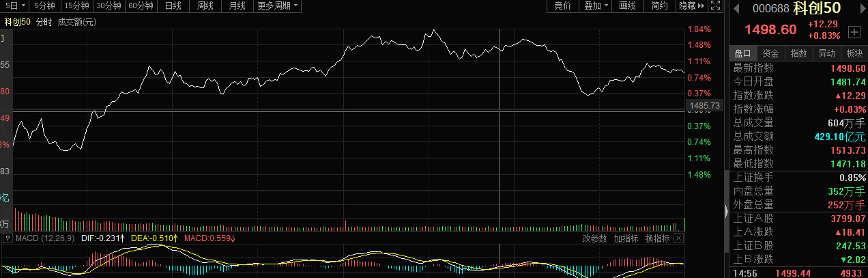Image resolution: width=868 pixels, height=278 pixels.
Task: Click the 1485.73 reference price label
Action: (x=705, y=106)
